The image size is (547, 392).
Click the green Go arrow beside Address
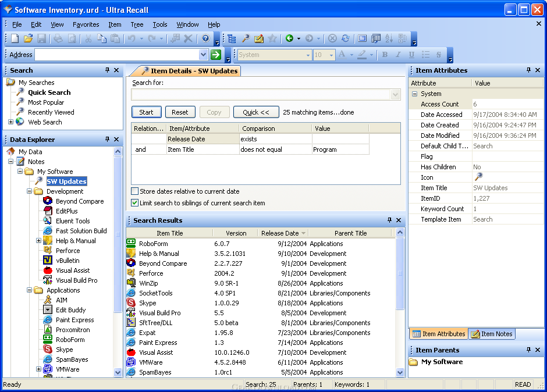216,55
